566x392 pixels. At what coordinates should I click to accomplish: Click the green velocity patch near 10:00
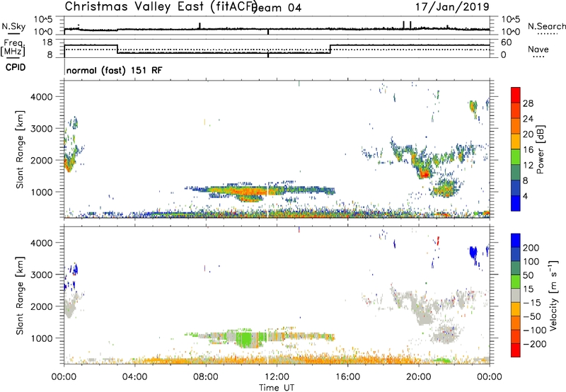tap(246, 340)
